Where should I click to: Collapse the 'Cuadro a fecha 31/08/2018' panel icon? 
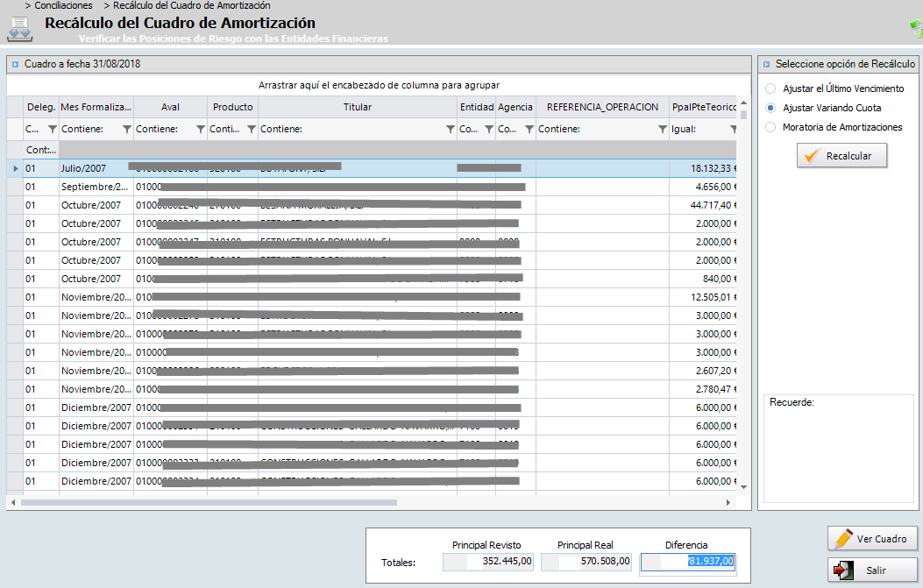click(x=15, y=64)
